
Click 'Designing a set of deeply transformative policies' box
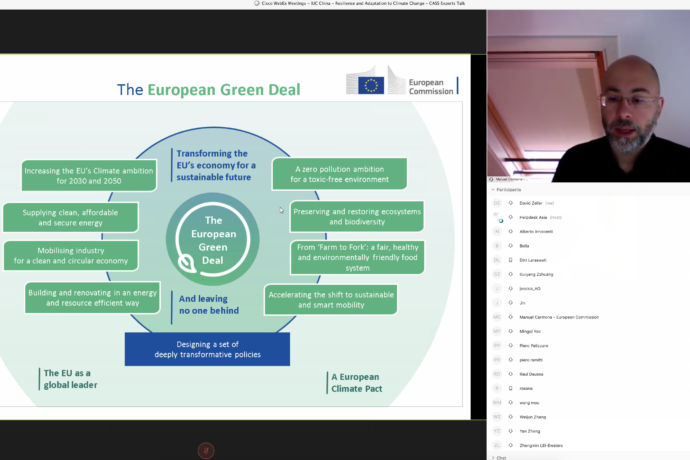coord(207,349)
